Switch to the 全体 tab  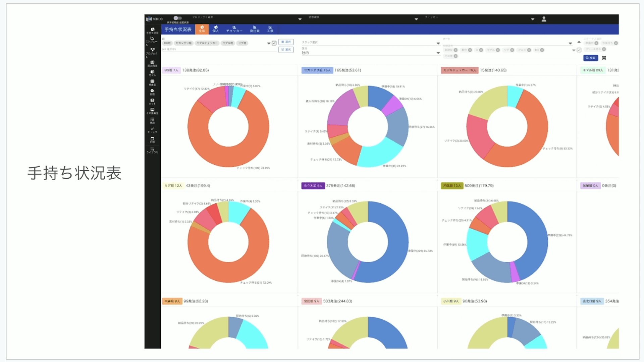202,29
